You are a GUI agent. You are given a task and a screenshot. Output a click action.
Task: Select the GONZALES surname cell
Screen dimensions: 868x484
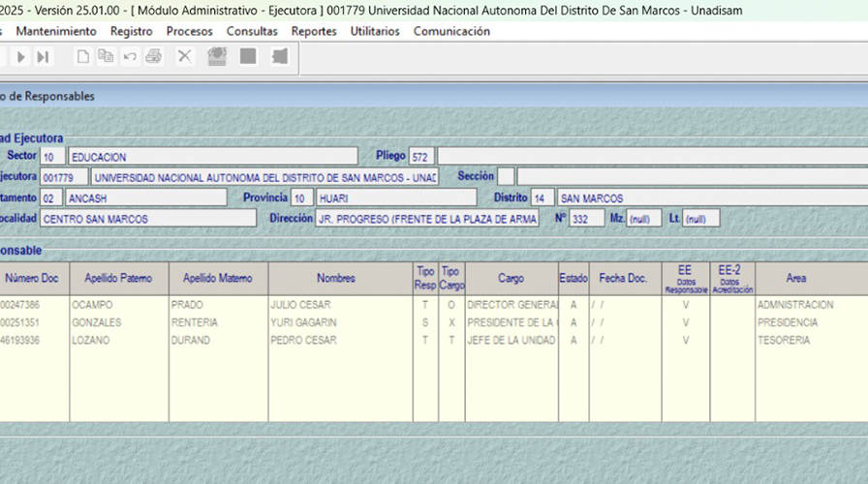coord(119,322)
